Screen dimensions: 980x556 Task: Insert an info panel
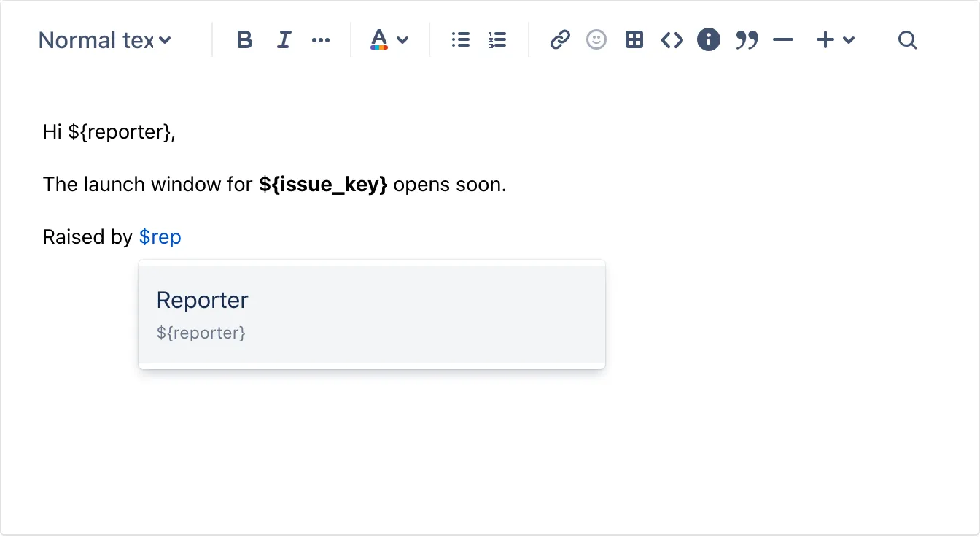(709, 39)
